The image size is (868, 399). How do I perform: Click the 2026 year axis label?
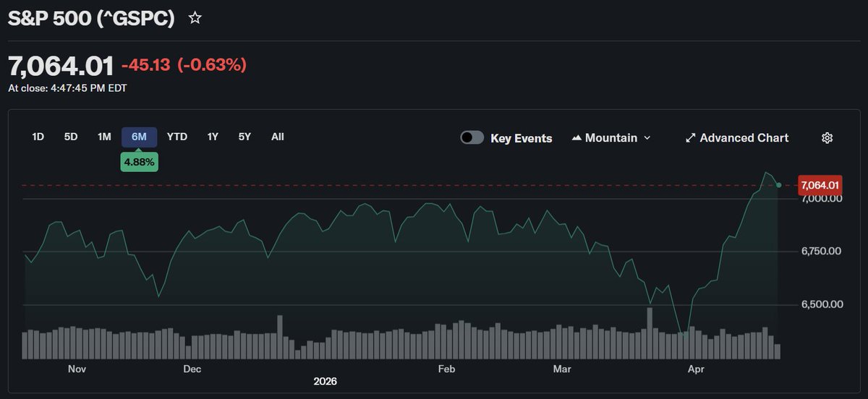point(325,381)
